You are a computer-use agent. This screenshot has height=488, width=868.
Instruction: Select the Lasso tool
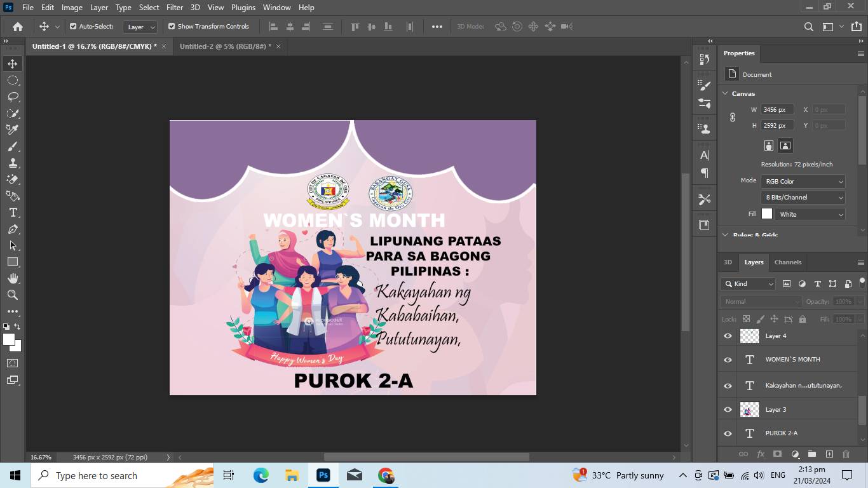pos(13,97)
